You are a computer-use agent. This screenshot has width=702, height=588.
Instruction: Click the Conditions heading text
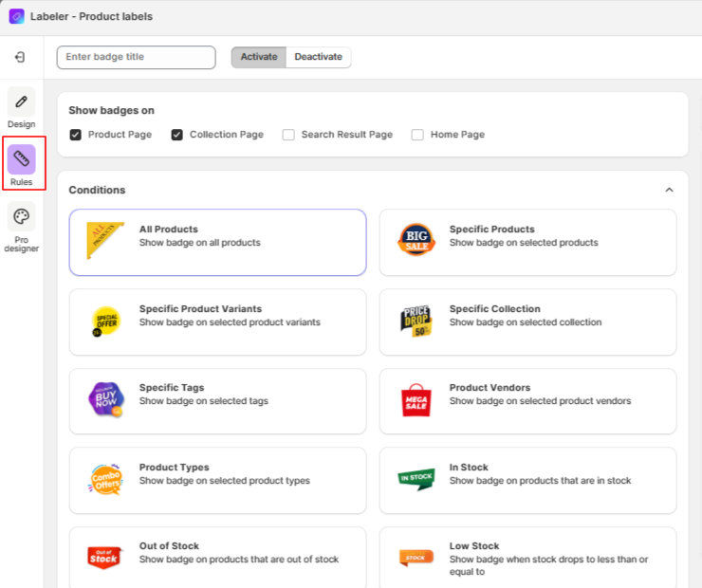point(97,190)
